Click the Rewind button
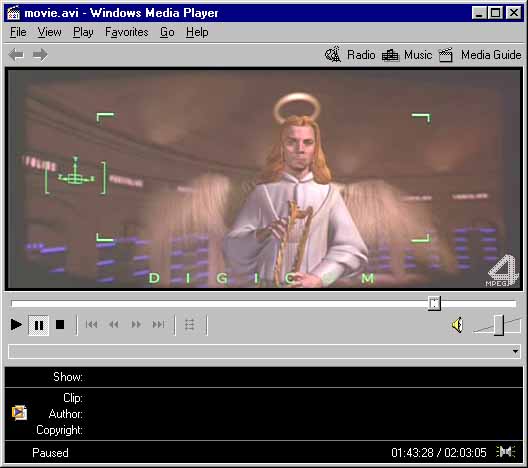 pos(114,325)
